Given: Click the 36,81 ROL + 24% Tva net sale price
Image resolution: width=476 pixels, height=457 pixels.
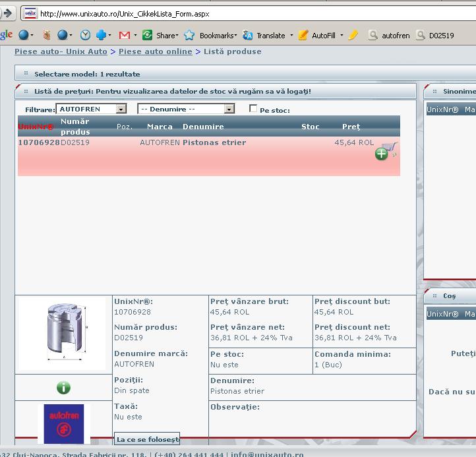Looking at the screenshot, I should (x=251, y=338).
